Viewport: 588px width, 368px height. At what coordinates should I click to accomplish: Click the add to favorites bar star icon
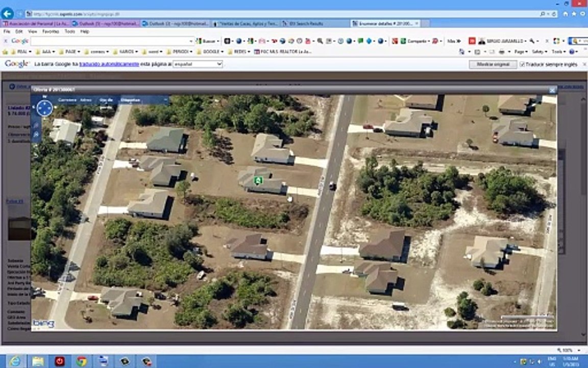pyautogui.click(x=5, y=52)
